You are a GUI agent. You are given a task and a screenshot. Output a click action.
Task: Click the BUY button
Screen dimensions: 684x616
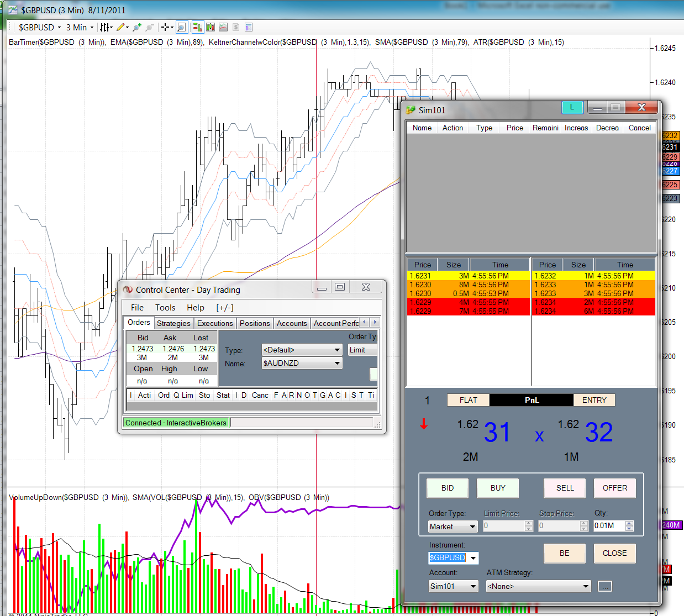(x=498, y=488)
